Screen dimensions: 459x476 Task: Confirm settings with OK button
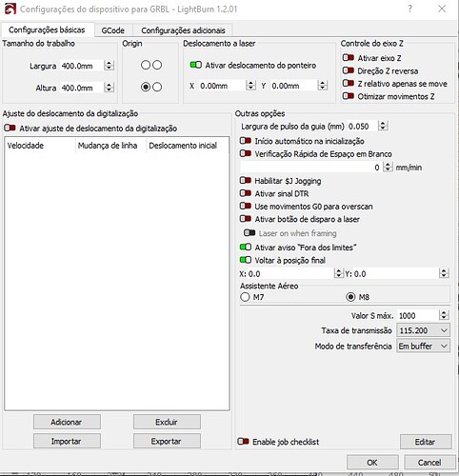[372, 462]
